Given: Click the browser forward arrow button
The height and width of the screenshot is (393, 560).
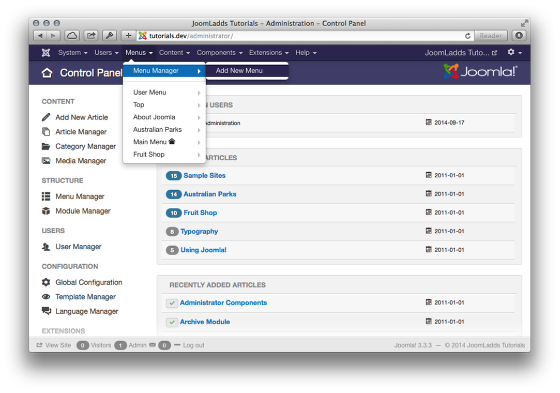Looking at the screenshot, I should tap(53, 36).
